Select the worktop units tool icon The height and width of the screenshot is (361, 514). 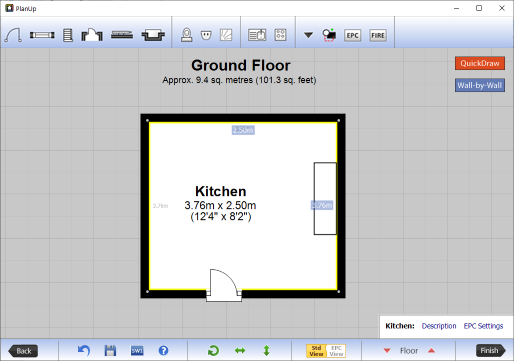122,35
